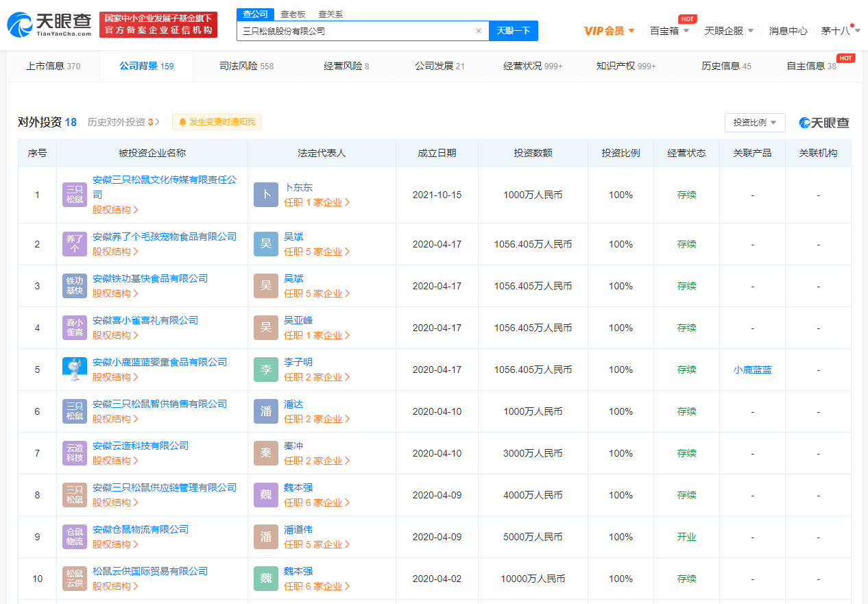868x604 pixels.
Task: Click the logo of 安徽三只松鼠文化传媒有限责任公司
Action: tap(75, 195)
